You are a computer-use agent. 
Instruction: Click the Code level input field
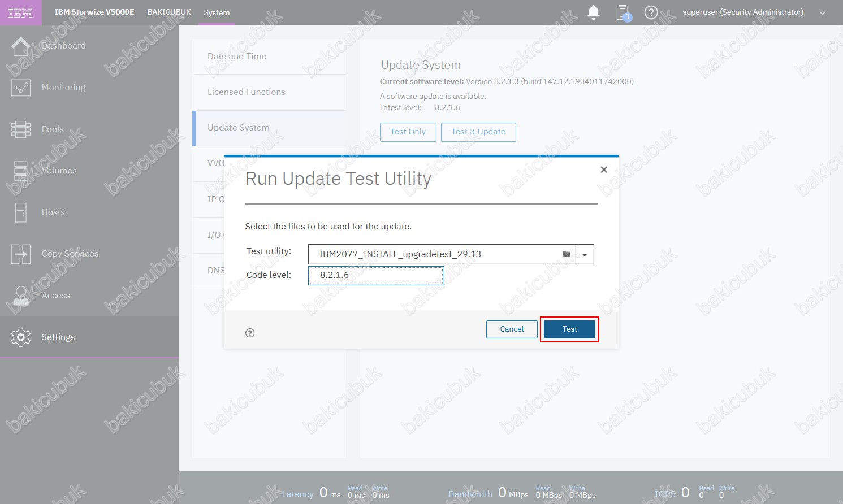376,275
